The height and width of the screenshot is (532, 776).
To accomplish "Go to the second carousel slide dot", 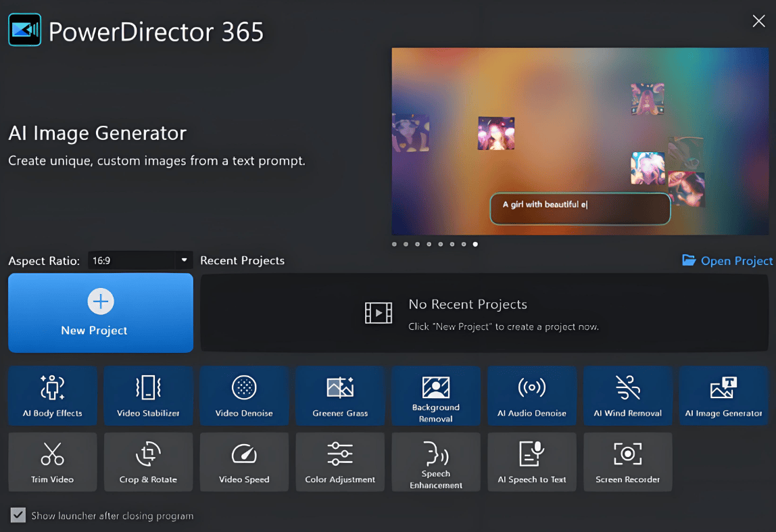I will (x=406, y=244).
